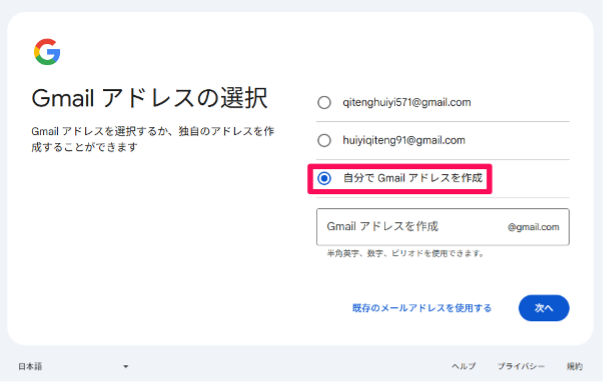The image size is (604, 382).
Task: Select the qitenghuiyi571@gmail.com radio option
Action: click(x=324, y=102)
